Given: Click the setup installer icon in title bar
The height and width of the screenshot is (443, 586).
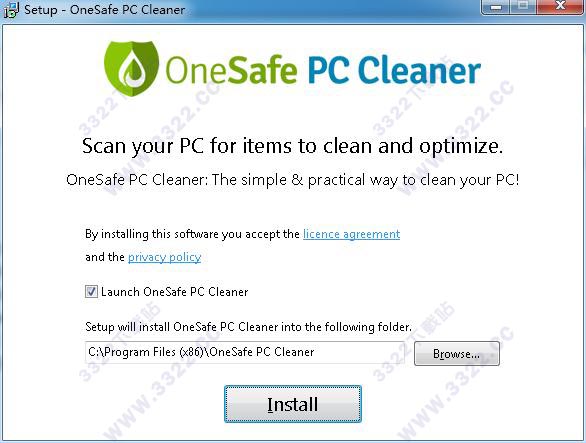Looking at the screenshot, I should 10,10.
